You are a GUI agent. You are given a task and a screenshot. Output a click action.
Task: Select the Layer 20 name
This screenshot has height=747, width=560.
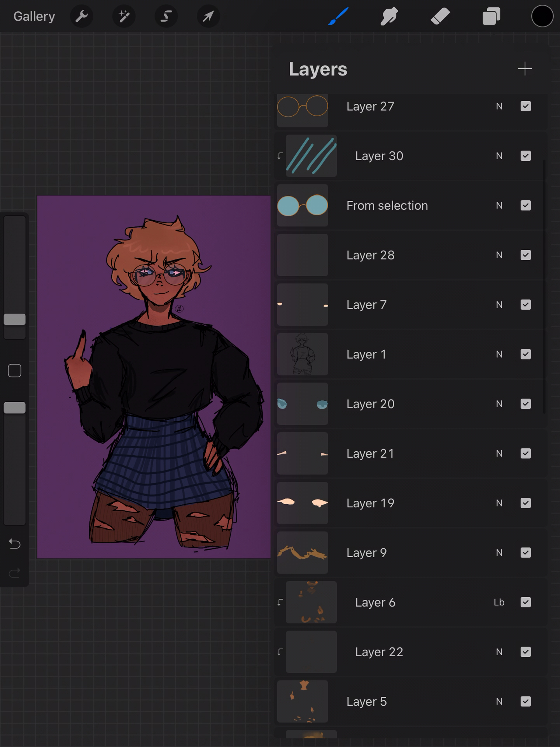(x=370, y=404)
